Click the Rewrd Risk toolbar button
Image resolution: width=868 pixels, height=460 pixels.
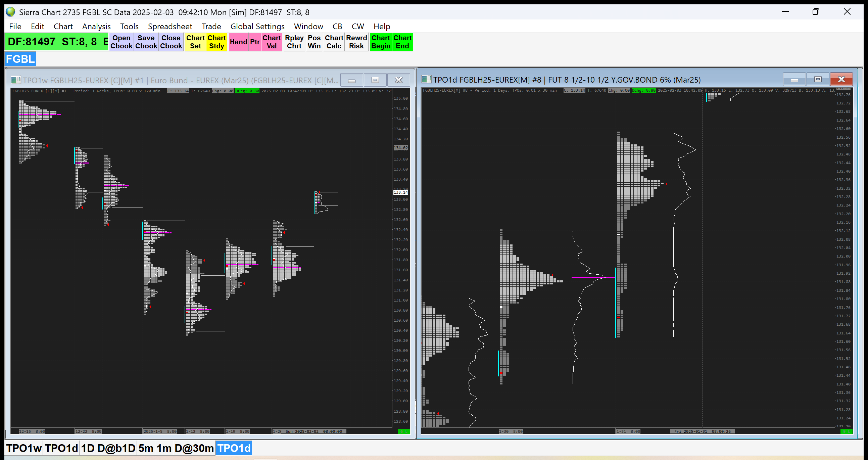coord(356,42)
